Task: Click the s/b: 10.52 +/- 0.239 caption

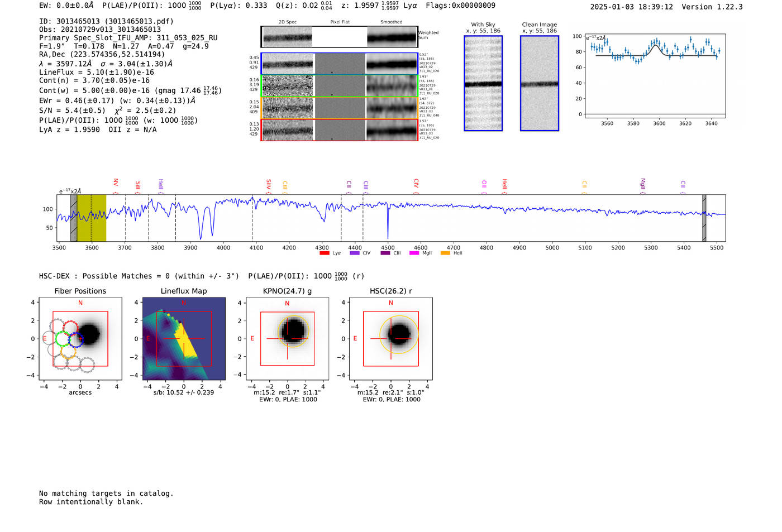Action: 184,392
